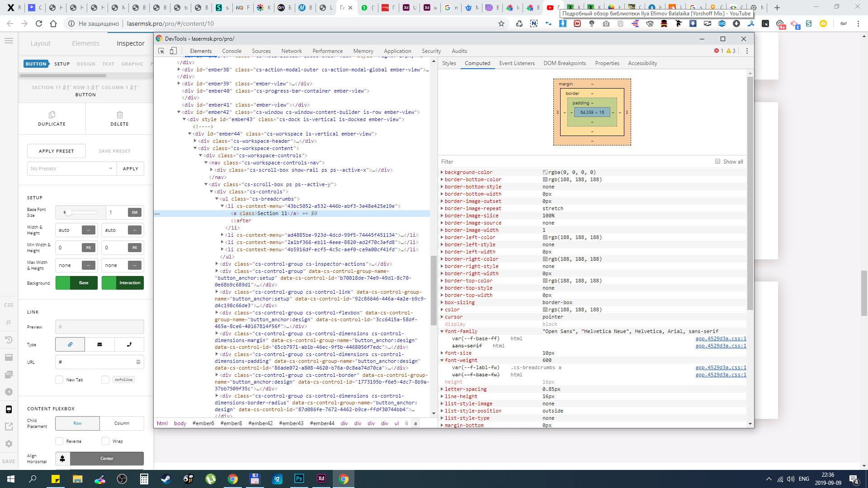
Task: Click the Delete trash icon
Action: (x=119, y=115)
